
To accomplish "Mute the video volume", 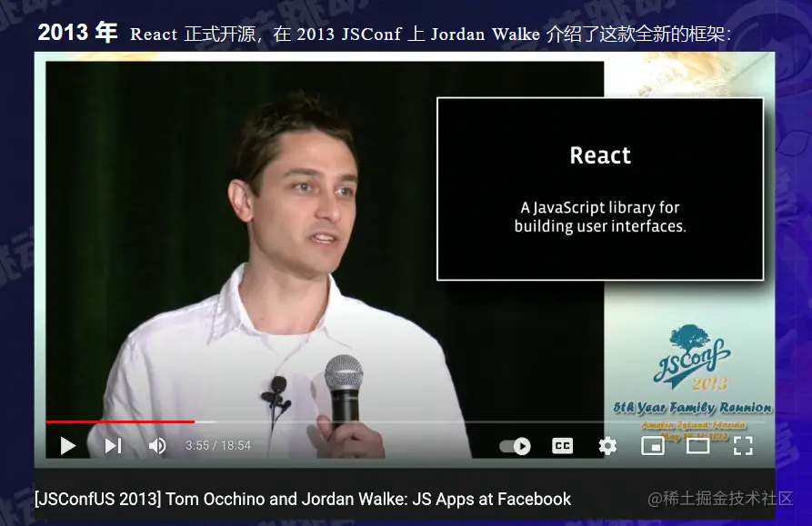I will [157, 445].
